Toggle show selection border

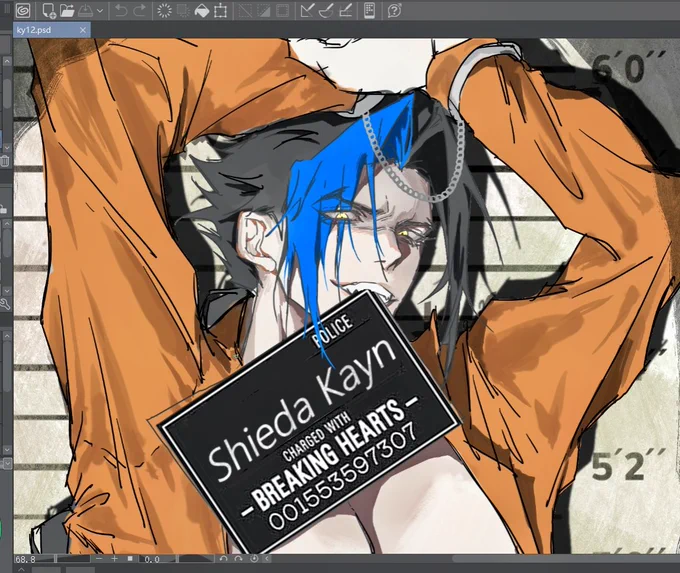click(x=282, y=10)
